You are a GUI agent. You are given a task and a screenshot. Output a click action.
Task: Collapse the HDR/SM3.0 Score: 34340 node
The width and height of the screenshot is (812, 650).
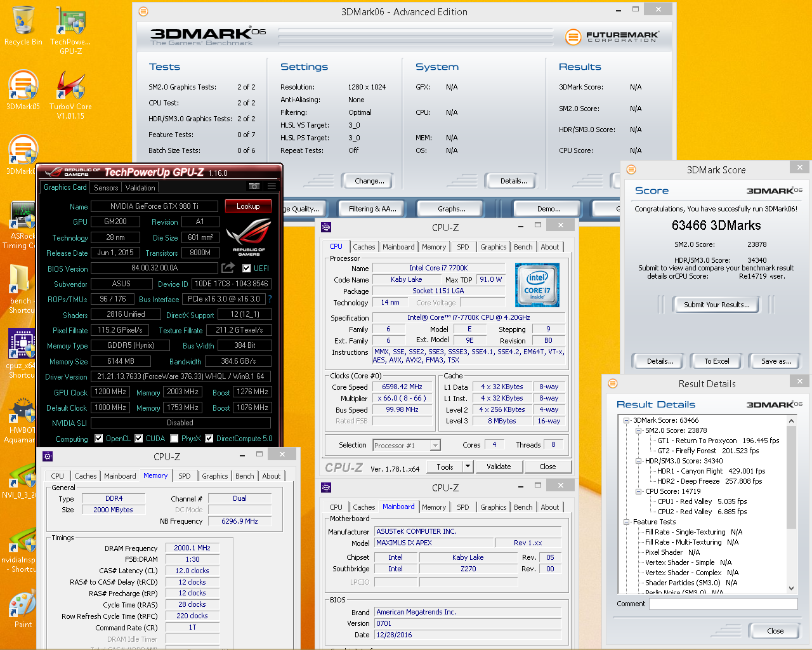click(x=639, y=461)
